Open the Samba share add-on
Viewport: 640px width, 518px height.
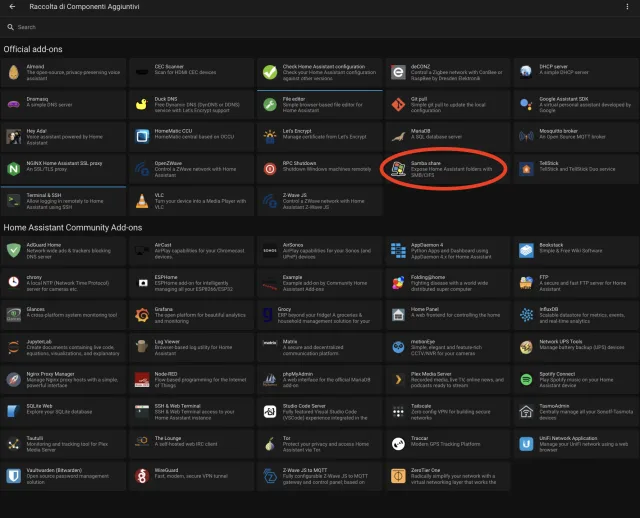(x=446, y=168)
